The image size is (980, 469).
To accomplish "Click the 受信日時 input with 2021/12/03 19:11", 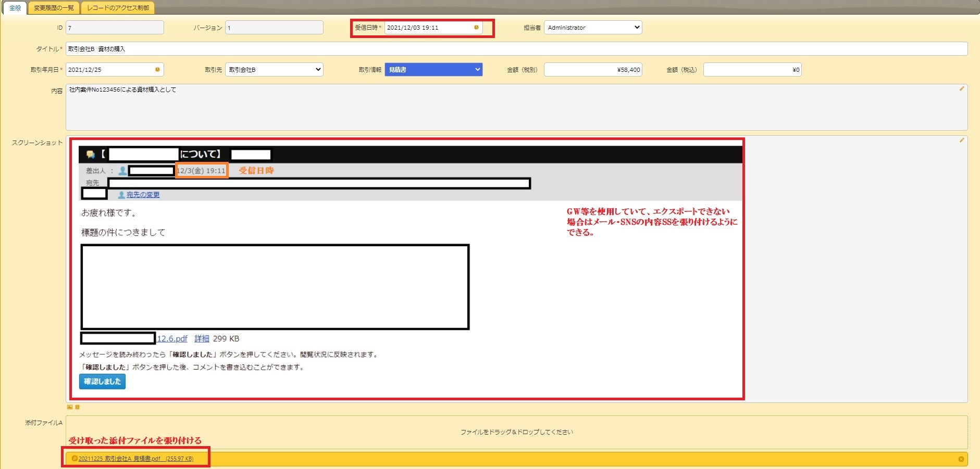I will pos(433,28).
